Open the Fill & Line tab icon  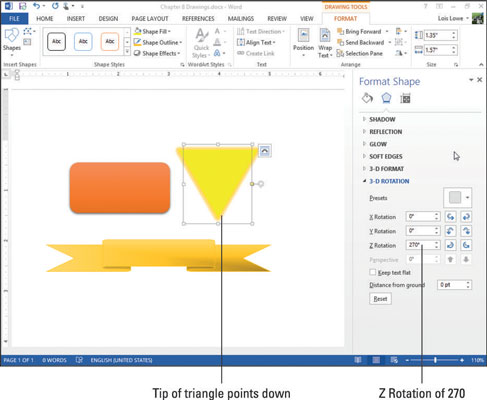(x=367, y=98)
